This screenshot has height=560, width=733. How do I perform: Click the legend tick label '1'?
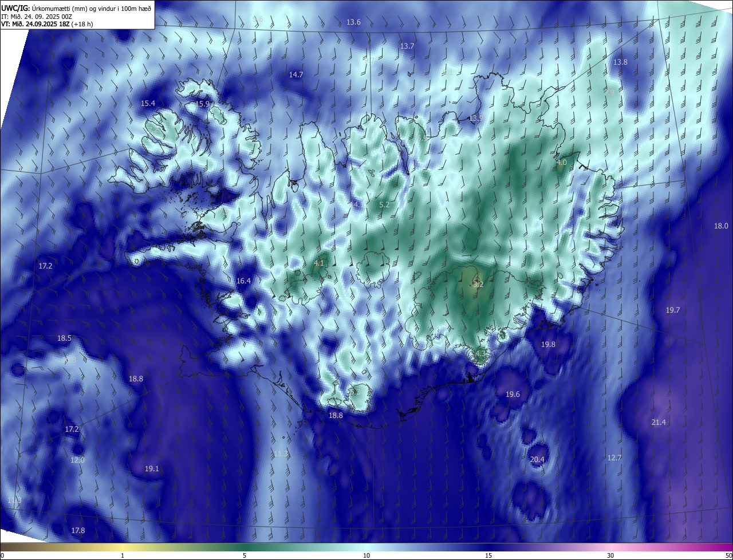tap(123, 555)
